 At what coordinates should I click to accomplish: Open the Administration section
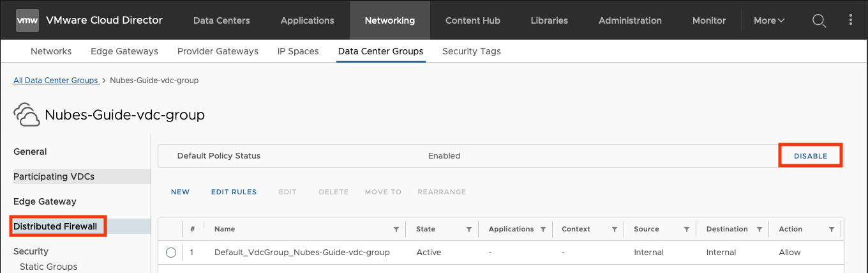(x=631, y=20)
